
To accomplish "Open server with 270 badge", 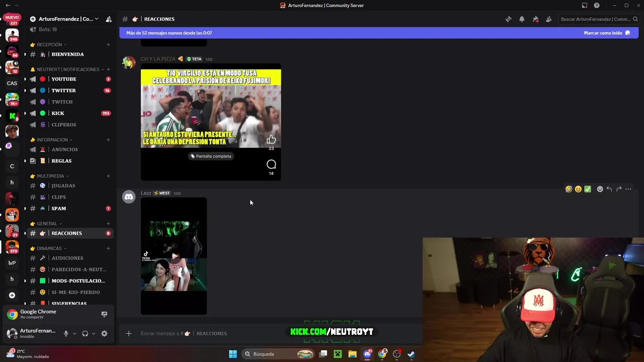I will coord(12,247).
